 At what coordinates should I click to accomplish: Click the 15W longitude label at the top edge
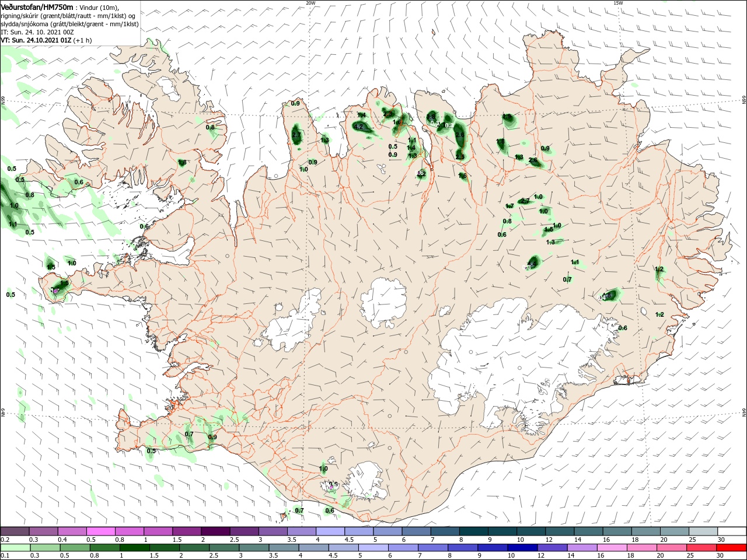click(618, 3)
